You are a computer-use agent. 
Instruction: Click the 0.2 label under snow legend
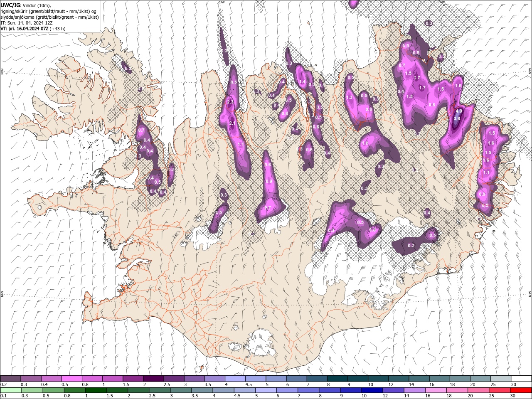click(4, 384)
